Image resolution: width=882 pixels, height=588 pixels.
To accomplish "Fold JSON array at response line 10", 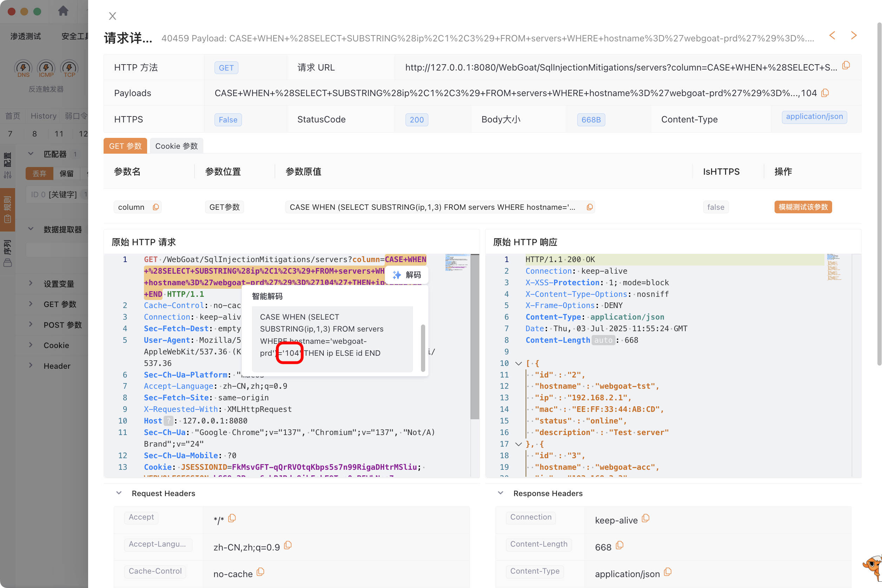I will (518, 363).
